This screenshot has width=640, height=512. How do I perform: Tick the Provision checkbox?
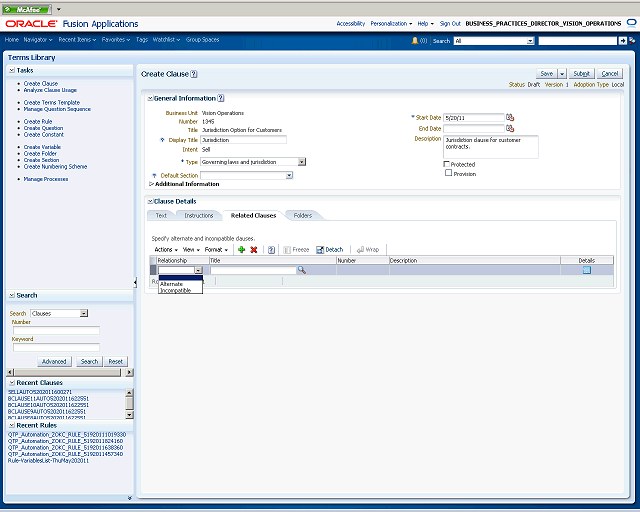(x=449, y=173)
